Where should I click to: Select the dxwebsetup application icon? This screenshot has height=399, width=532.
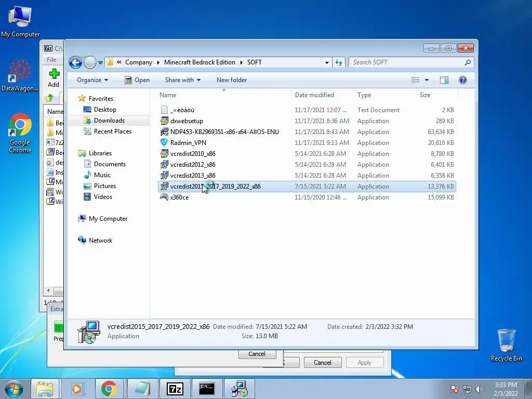(x=164, y=121)
